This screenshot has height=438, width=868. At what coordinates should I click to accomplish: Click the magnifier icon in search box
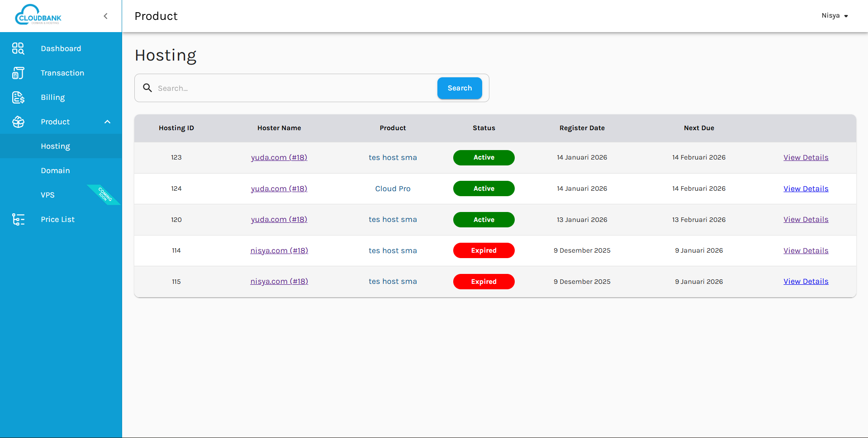[x=147, y=88]
